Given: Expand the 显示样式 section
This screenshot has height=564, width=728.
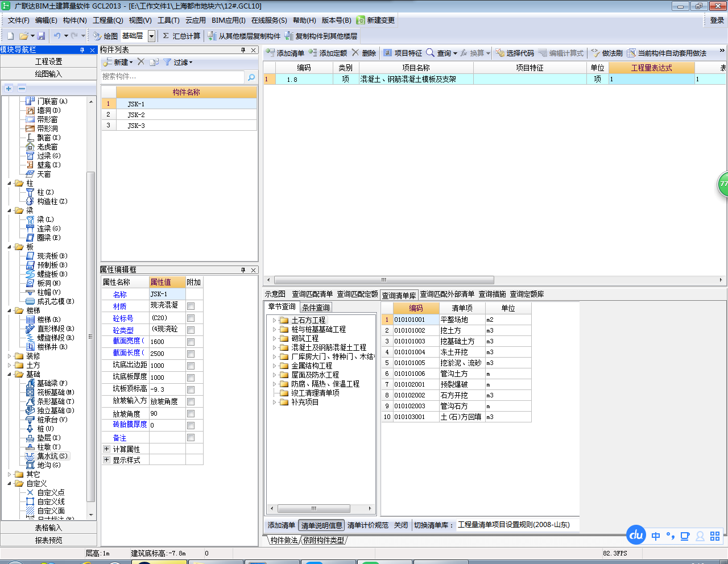Looking at the screenshot, I should pyautogui.click(x=106, y=459).
